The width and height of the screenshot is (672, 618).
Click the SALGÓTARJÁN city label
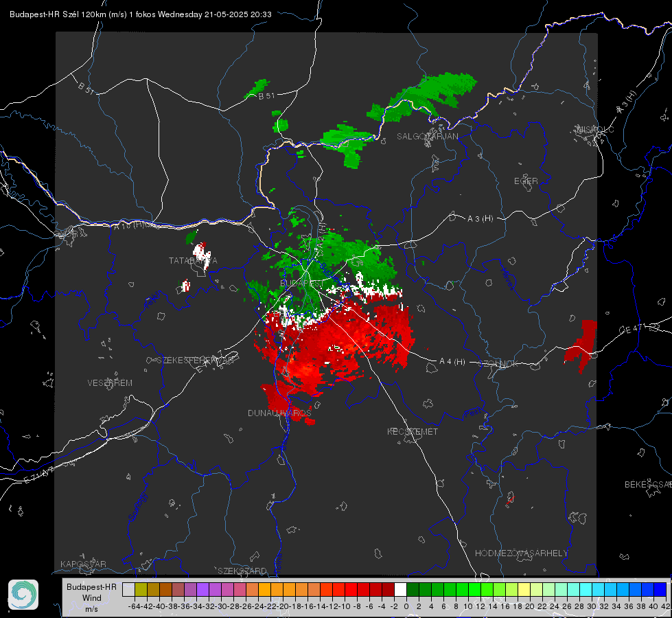[x=427, y=137]
